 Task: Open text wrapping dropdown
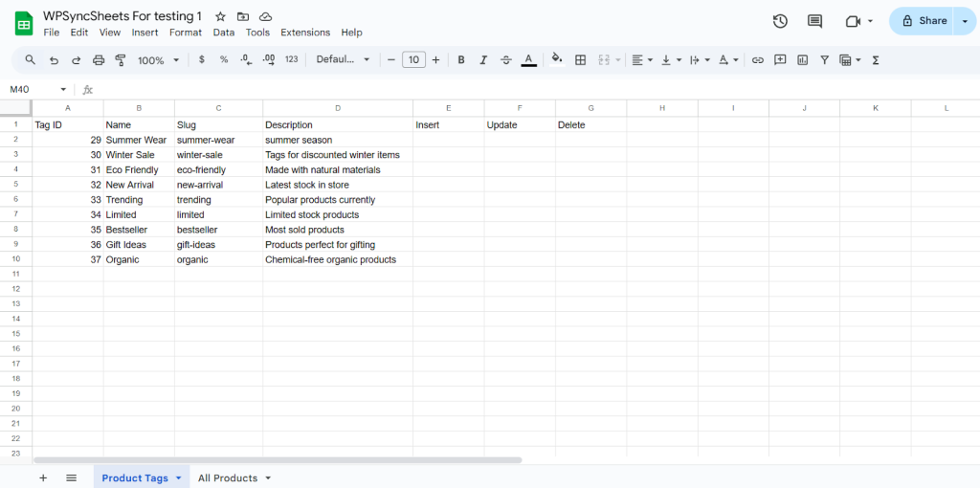click(x=700, y=60)
